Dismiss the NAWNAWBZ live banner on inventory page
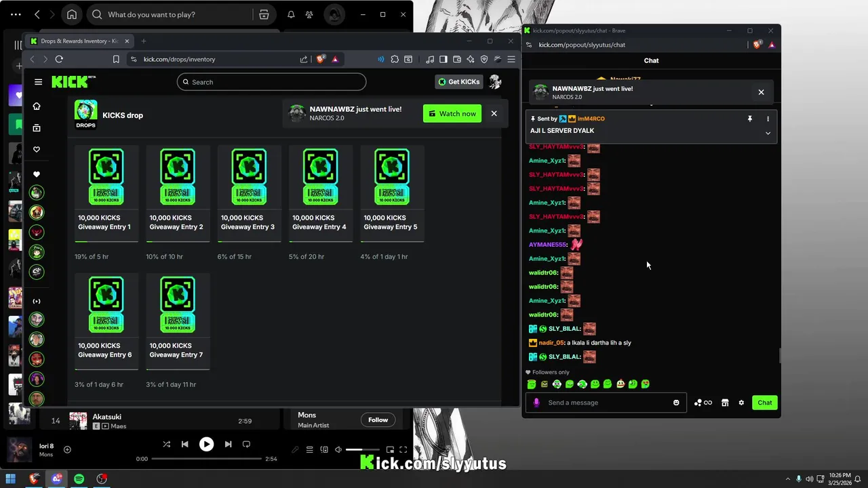Image resolution: width=868 pixels, height=488 pixels. [x=494, y=114]
